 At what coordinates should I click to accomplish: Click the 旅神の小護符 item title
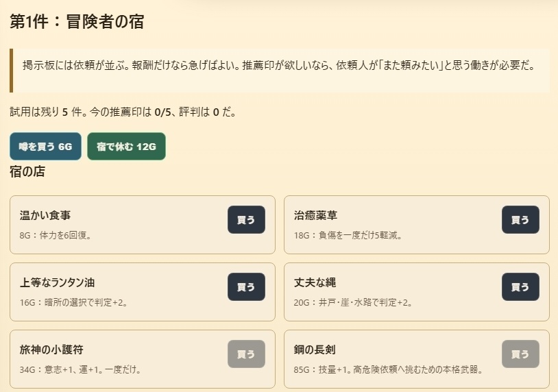[x=51, y=350]
